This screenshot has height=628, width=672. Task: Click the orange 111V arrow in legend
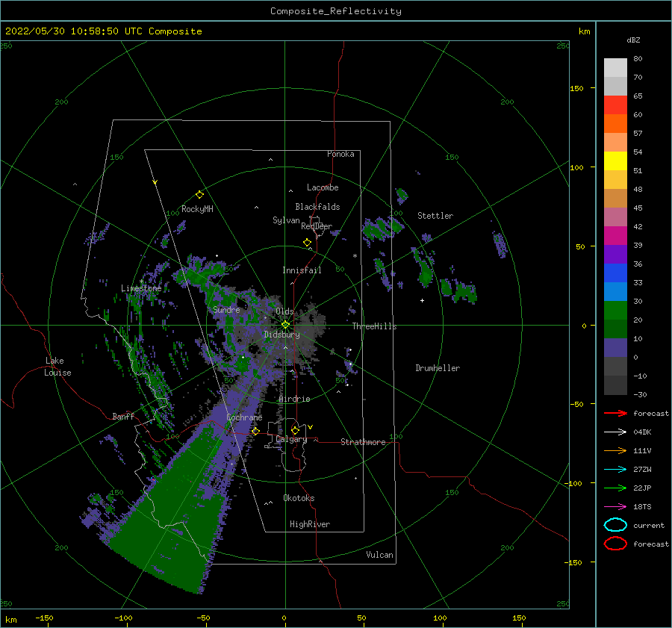(x=615, y=450)
